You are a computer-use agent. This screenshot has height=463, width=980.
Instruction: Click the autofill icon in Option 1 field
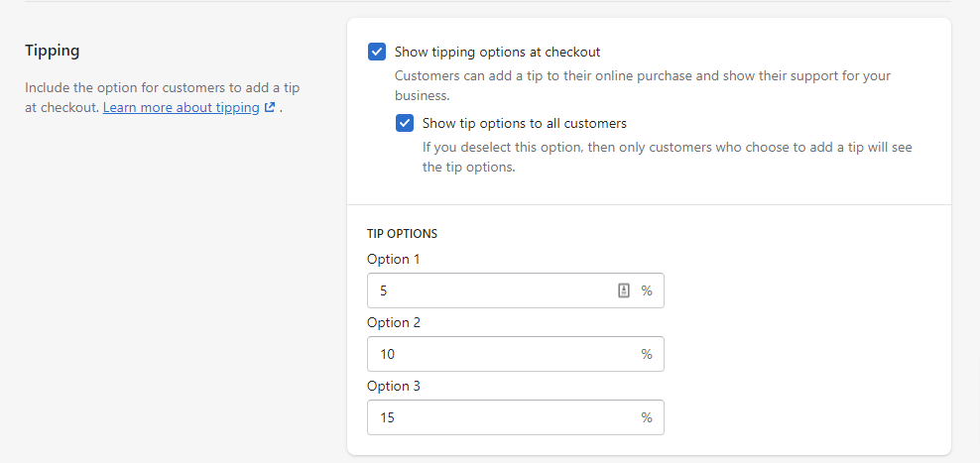[624, 290]
